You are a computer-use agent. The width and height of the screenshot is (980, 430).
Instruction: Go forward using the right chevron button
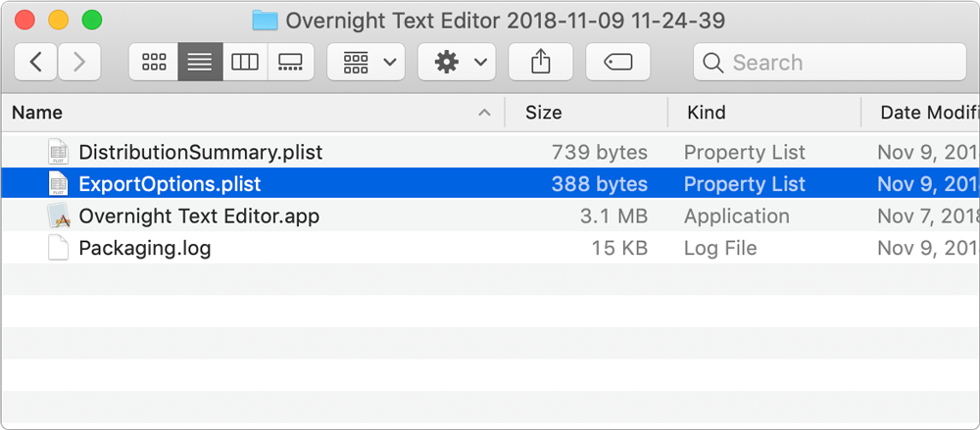(x=79, y=62)
